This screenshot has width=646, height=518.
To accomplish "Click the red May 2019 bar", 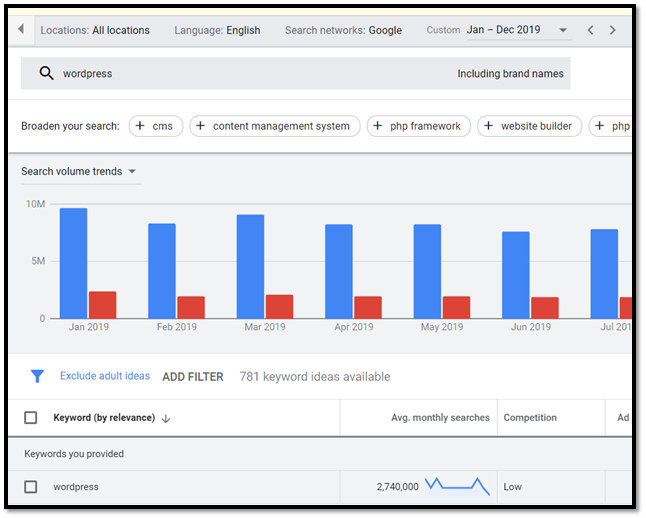I will pyautogui.click(x=456, y=307).
